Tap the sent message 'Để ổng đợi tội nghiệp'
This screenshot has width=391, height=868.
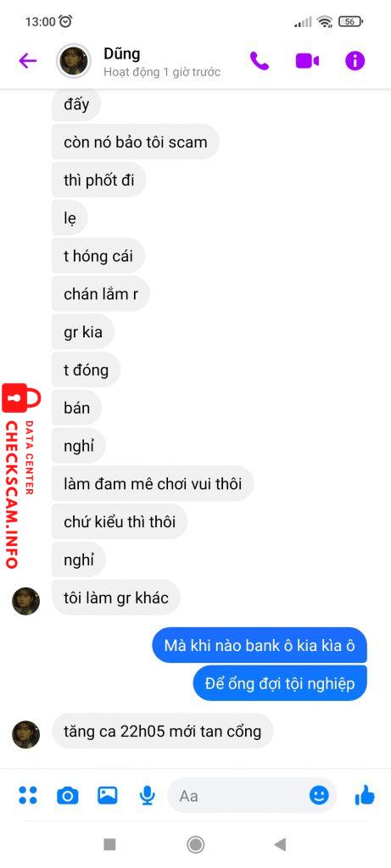point(280,683)
